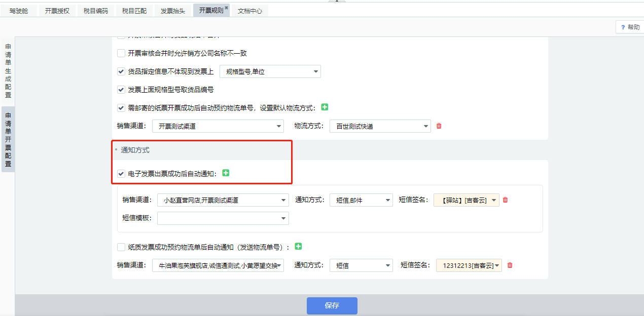The width and height of the screenshot is (644, 316).
Task: Delete the 小赵直营网店 notification row
Action: [x=505, y=200]
